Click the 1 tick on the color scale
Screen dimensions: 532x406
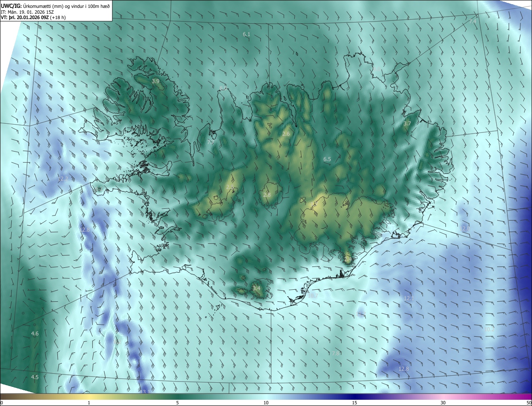tap(89, 403)
